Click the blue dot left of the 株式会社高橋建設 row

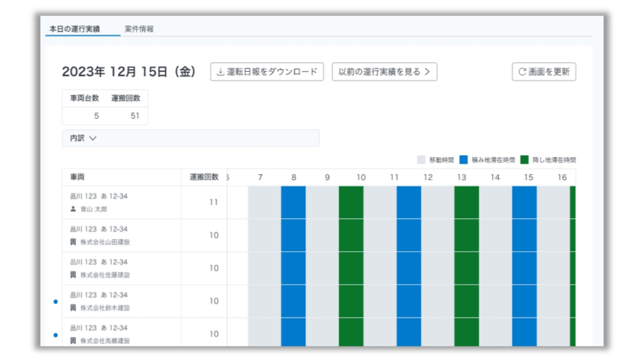point(55,335)
